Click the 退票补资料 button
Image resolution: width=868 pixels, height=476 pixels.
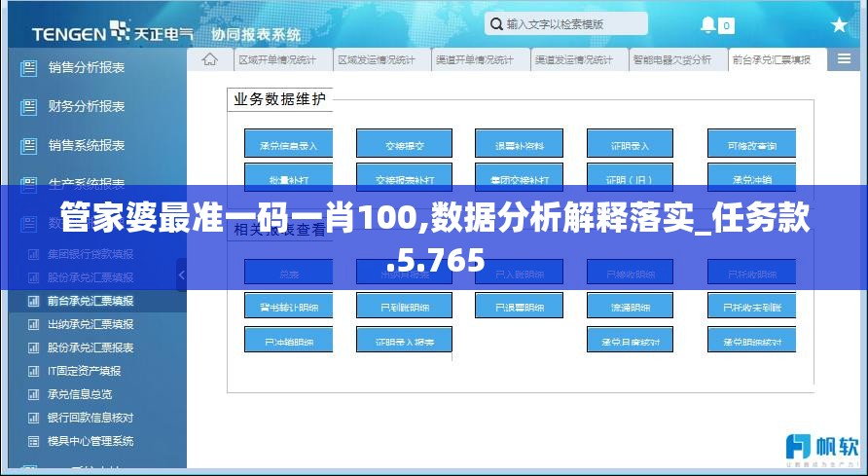[x=520, y=143]
